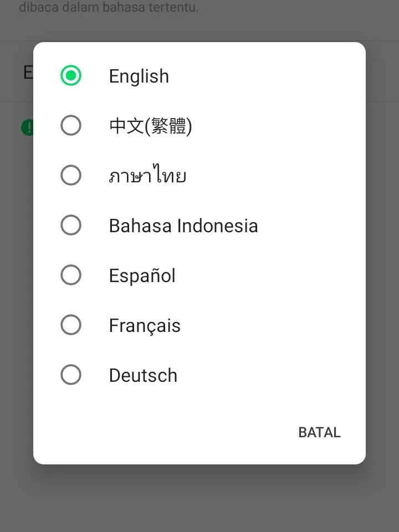399x532 pixels.
Task: Choose the ภาษาไทย radio button
Action: (x=71, y=176)
